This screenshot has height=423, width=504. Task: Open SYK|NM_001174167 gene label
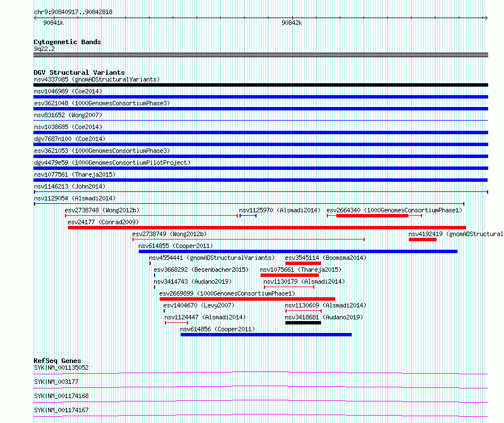[x=61, y=410]
